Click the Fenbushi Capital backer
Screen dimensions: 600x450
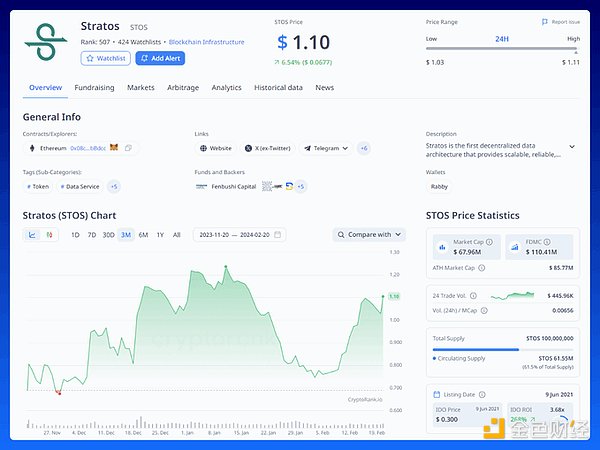[226, 186]
